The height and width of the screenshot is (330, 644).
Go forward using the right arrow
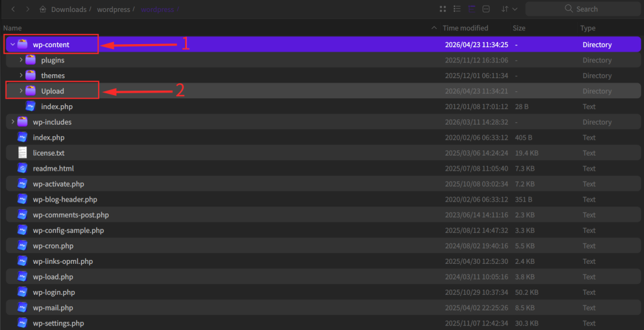(28, 9)
